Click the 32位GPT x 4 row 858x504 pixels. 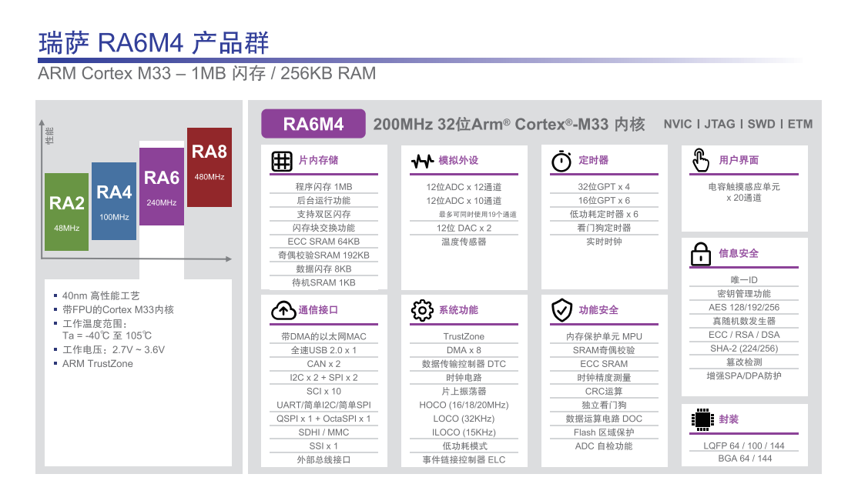(604, 186)
